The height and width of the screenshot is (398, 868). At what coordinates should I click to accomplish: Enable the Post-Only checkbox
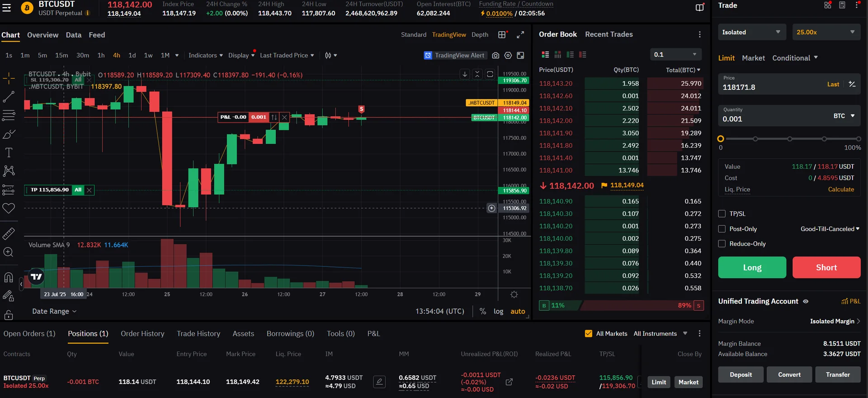722,229
